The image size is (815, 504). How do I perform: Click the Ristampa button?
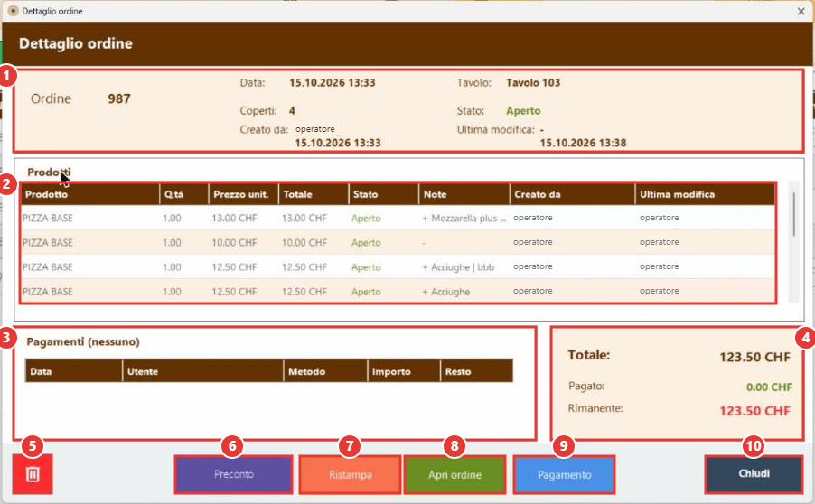click(350, 474)
